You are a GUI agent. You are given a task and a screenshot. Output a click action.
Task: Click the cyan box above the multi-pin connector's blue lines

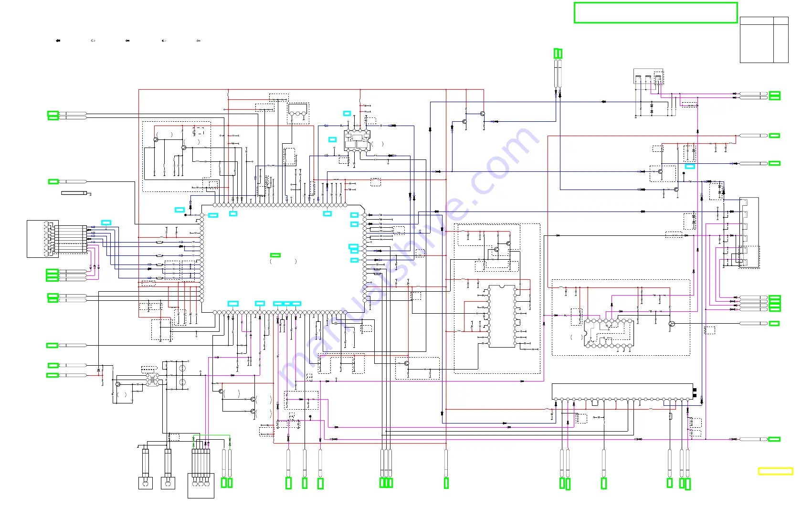(x=106, y=222)
